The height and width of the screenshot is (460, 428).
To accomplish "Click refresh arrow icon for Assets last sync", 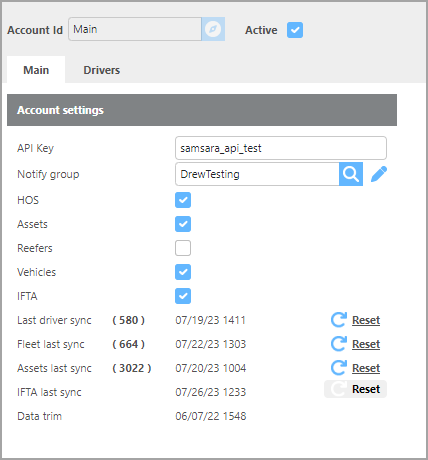I will coord(339,368).
